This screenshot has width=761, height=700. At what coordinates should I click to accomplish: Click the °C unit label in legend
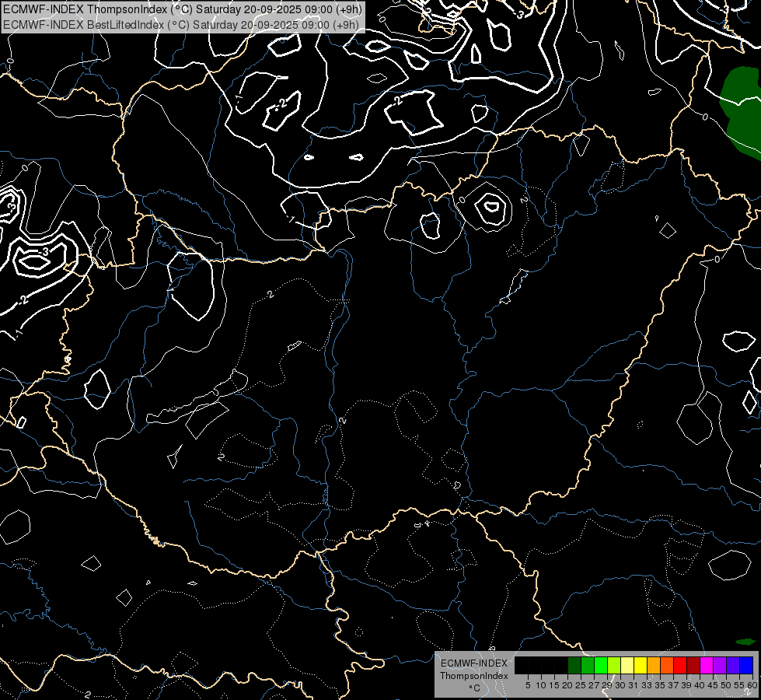pos(473,688)
